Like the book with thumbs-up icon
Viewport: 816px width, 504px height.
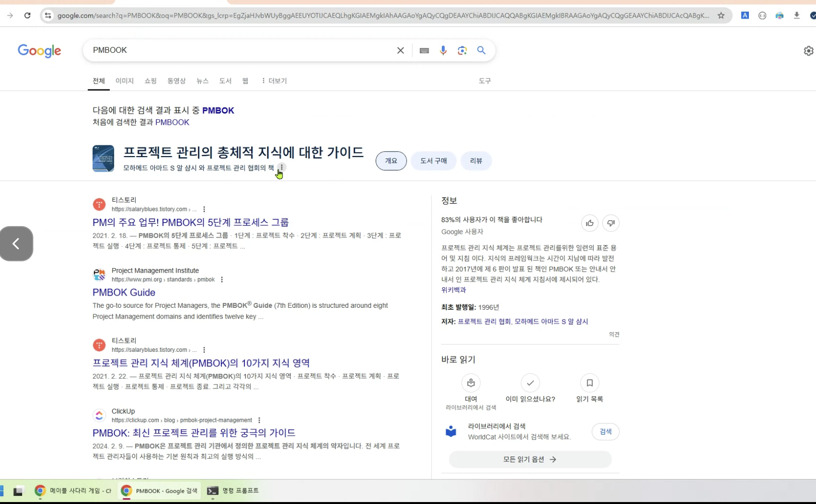point(590,223)
